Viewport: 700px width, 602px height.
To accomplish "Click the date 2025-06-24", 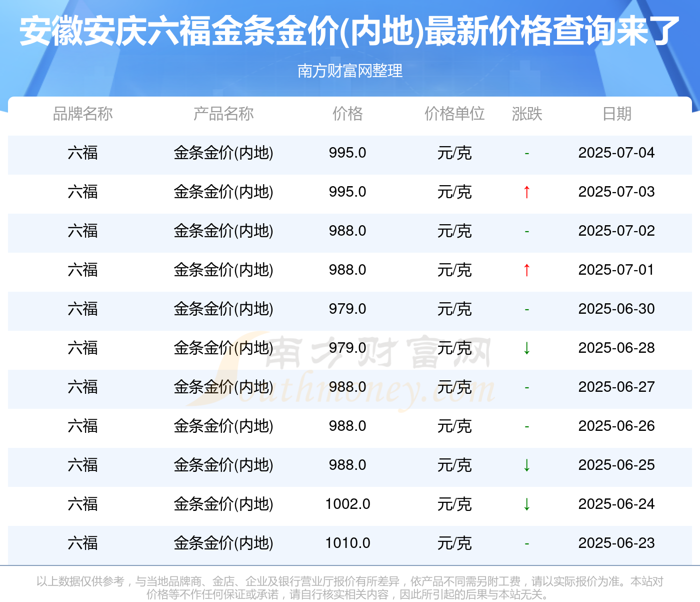I will (616, 504).
